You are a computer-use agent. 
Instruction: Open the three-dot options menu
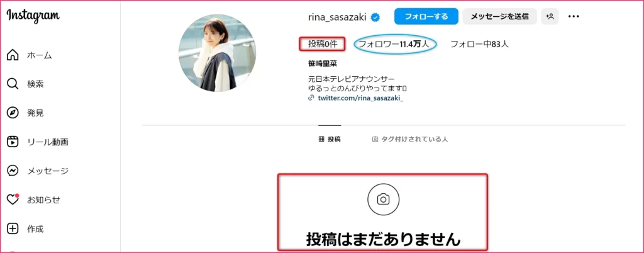pyautogui.click(x=574, y=16)
